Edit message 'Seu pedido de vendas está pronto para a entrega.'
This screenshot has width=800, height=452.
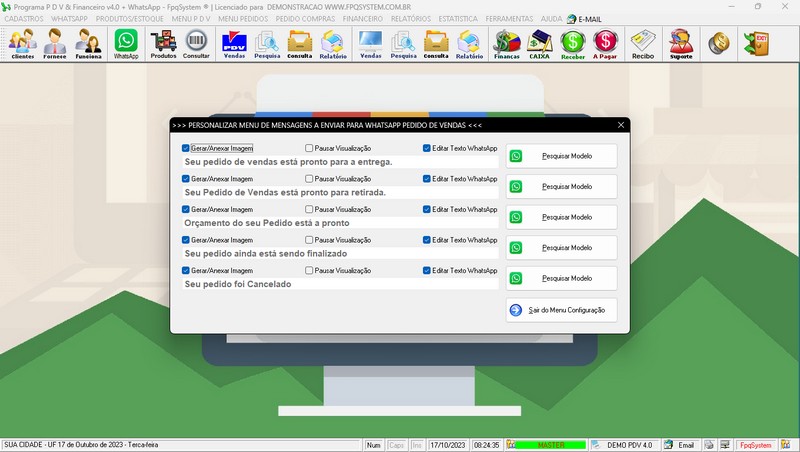tap(340, 162)
